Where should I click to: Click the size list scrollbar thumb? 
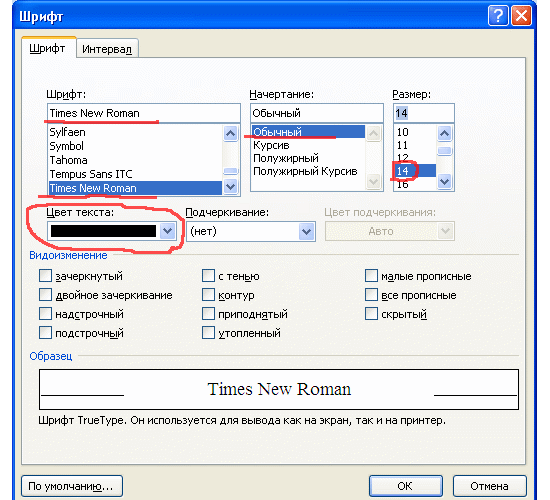tap(445, 151)
